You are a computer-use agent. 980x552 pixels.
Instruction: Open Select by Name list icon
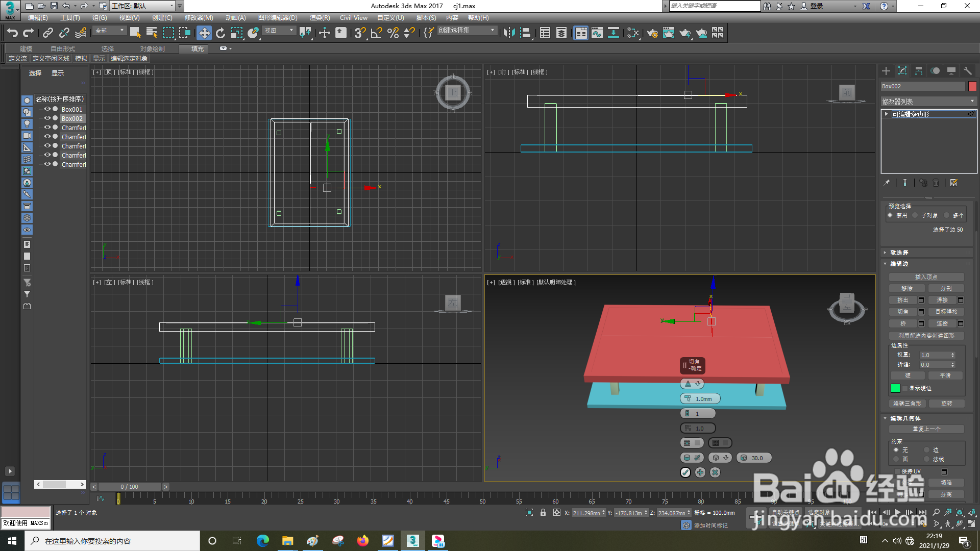152,33
